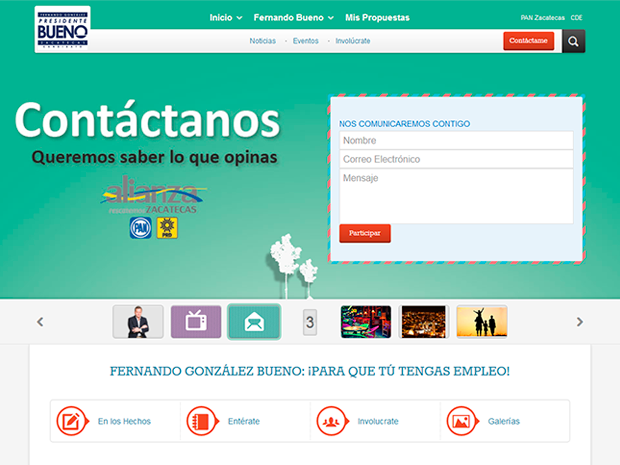Select the candidate portrait slide thumbnail
This screenshot has width=620, height=465.
138,322
